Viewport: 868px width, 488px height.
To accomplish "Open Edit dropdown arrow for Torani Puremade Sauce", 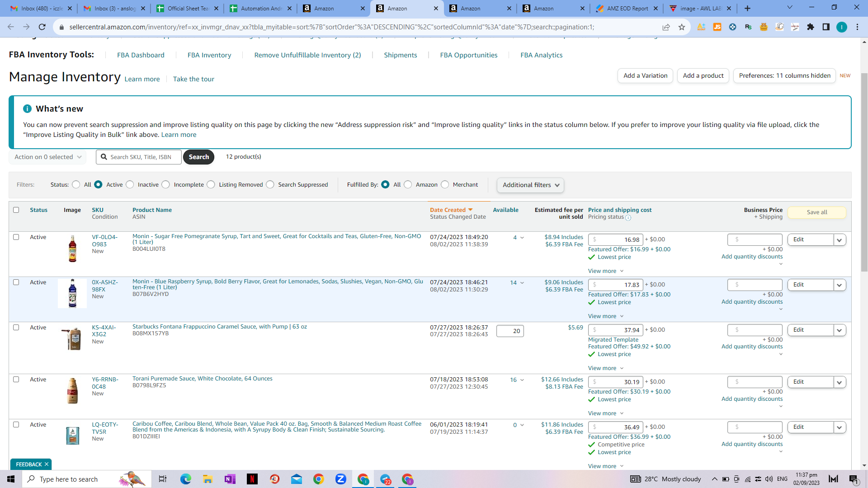I will tap(840, 382).
